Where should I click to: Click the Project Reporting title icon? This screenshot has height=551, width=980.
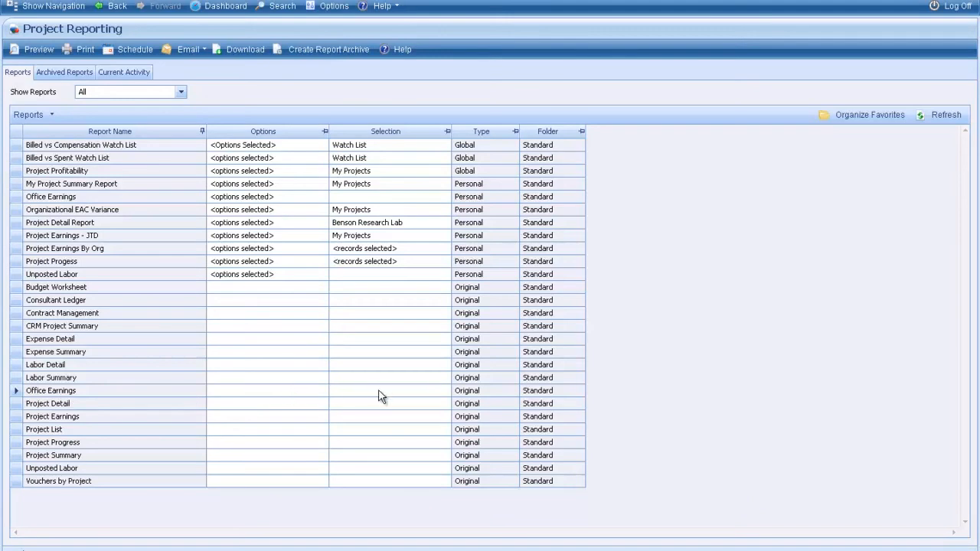(x=14, y=29)
